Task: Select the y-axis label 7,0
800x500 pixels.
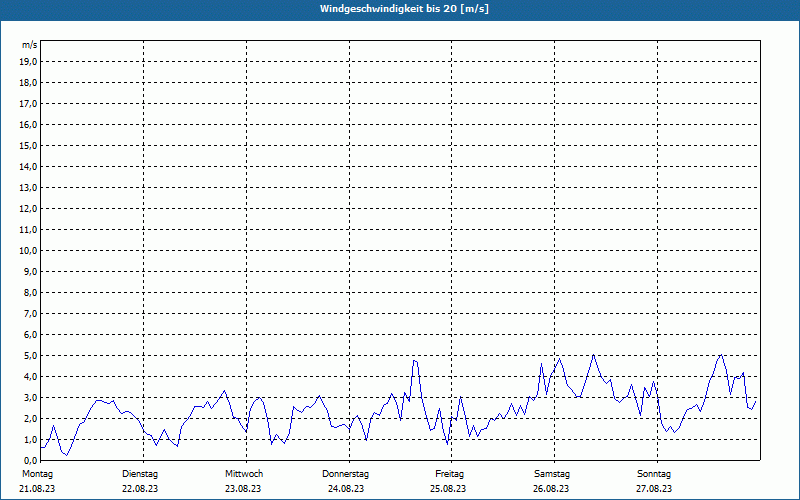Action: [30, 313]
